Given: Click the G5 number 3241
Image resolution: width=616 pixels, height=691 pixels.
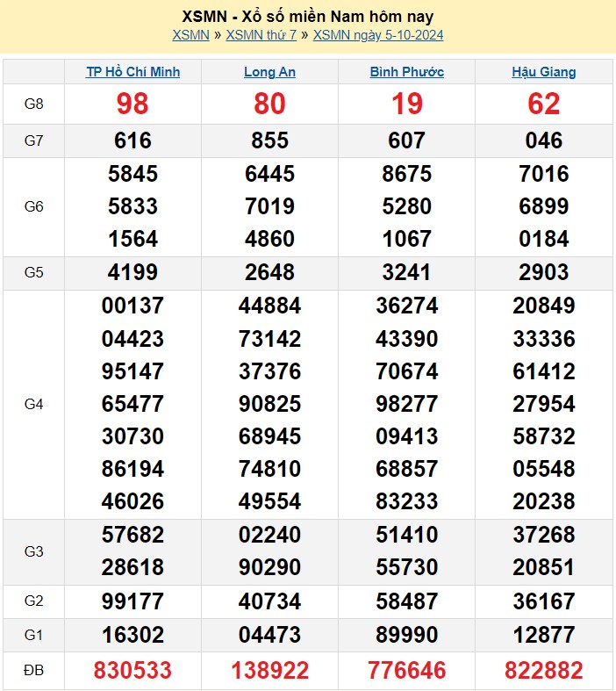Looking at the screenshot, I should coord(406,272).
